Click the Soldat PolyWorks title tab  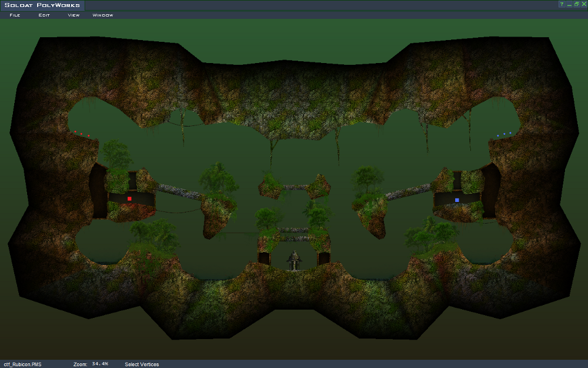[x=41, y=5]
